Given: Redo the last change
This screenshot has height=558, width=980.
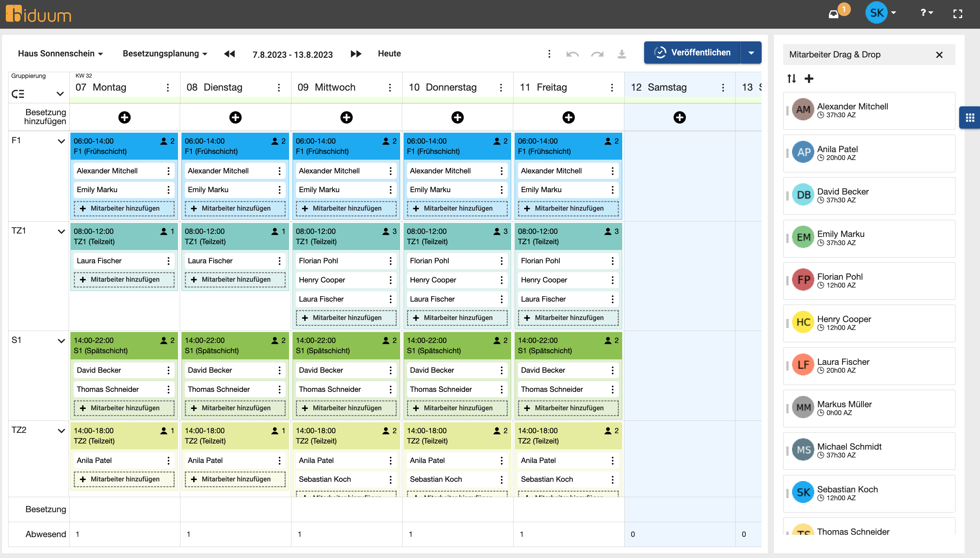Looking at the screenshot, I should click(x=596, y=54).
